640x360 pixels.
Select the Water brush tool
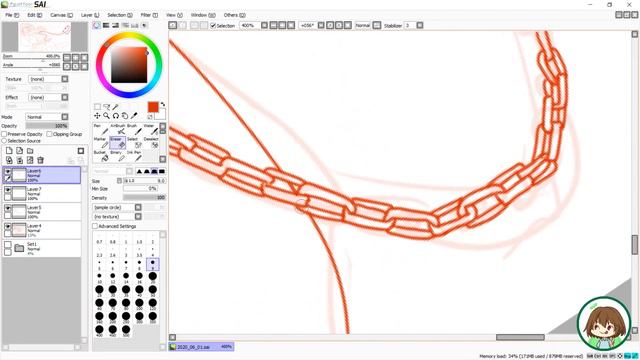tap(150, 129)
